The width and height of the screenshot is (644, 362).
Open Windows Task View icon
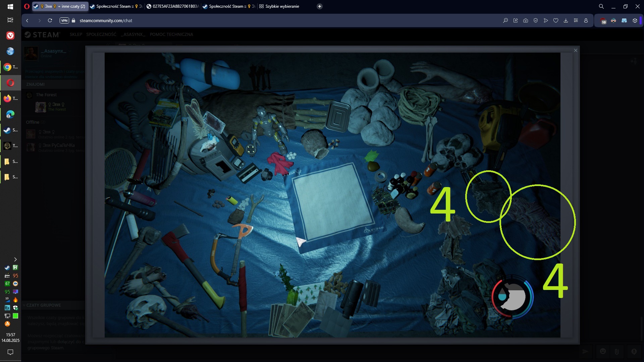[10, 20]
